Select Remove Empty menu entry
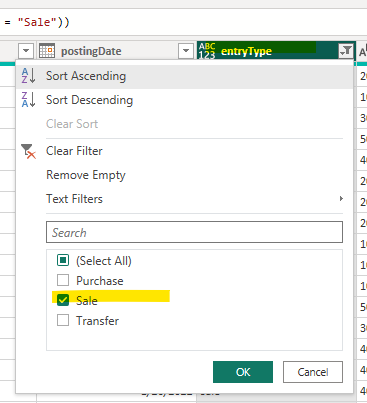This screenshot has width=367, height=403. (x=184, y=175)
